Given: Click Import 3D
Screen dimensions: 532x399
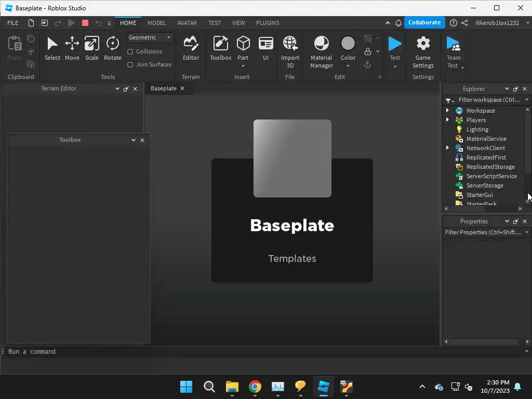Looking at the screenshot, I should click(x=290, y=52).
